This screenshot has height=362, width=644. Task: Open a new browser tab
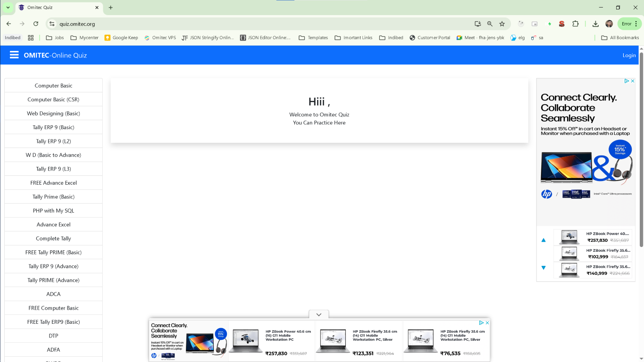[x=111, y=8]
